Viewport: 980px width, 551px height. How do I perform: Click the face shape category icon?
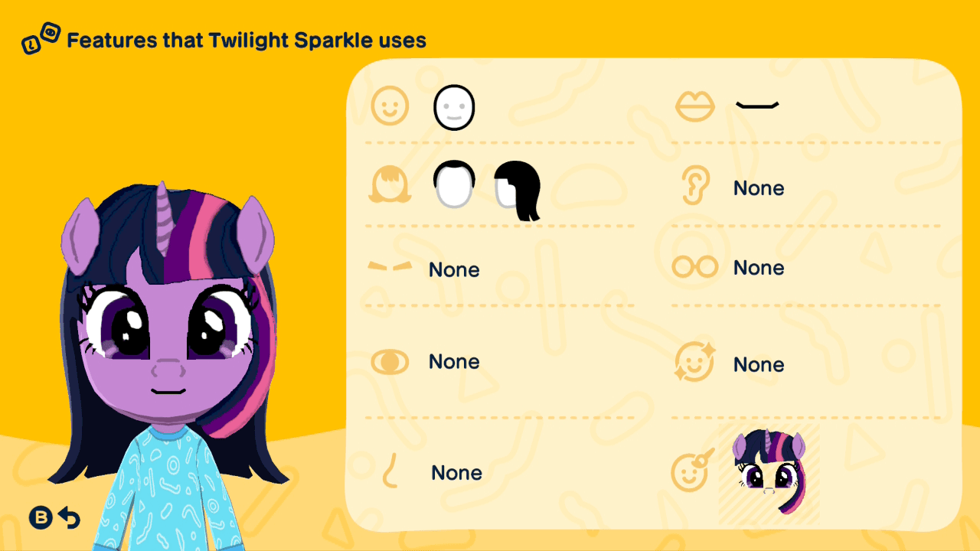[x=390, y=106]
